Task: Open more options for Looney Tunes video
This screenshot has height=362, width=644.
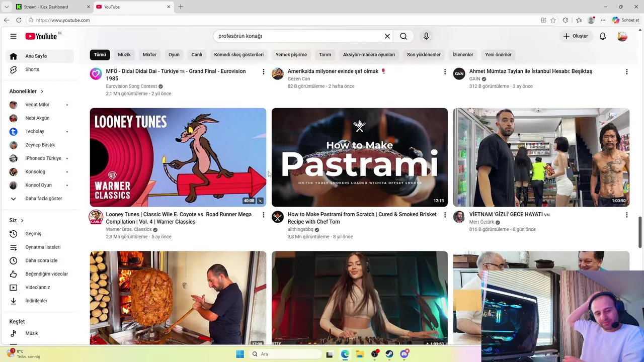Action: (x=263, y=215)
